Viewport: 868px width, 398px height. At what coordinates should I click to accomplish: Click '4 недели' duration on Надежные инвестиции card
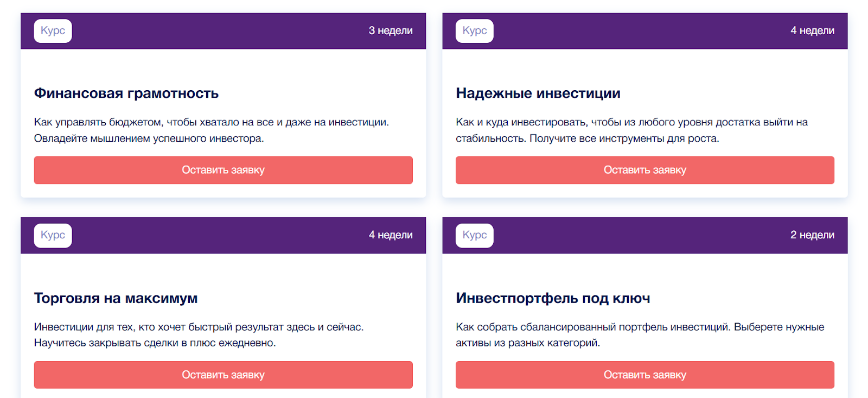(x=812, y=31)
